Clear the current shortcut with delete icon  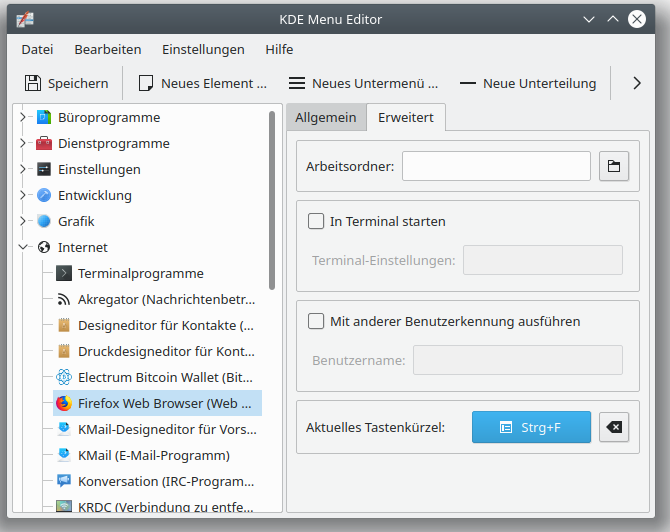(614, 428)
